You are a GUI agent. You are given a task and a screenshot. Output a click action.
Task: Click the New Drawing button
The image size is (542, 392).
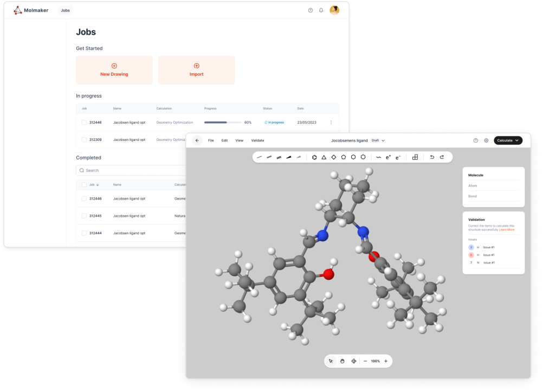click(x=114, y=70)
